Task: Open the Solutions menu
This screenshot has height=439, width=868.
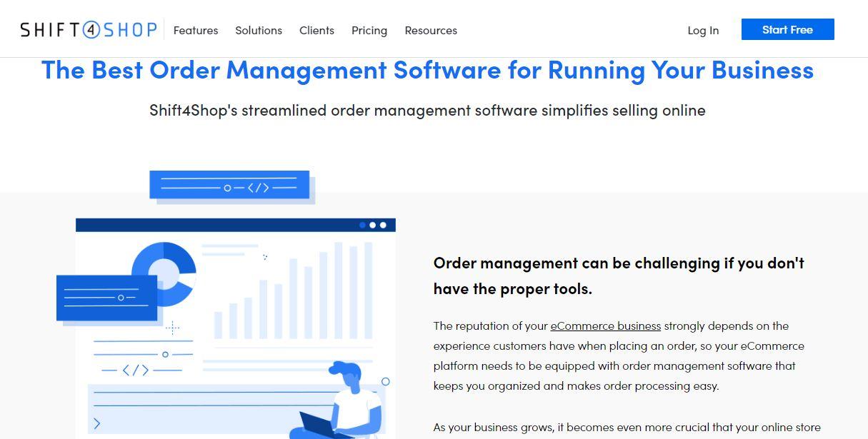Action: click(259, 30)
